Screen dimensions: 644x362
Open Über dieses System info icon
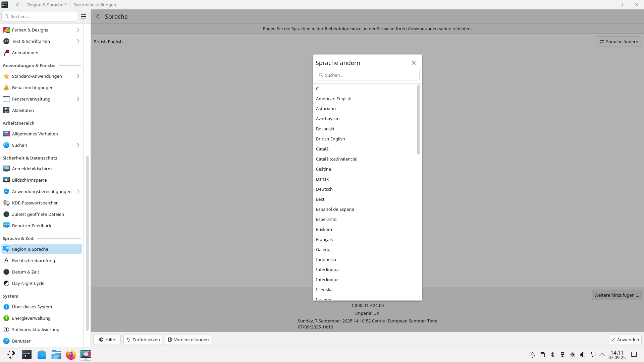[x=6, y=307]
